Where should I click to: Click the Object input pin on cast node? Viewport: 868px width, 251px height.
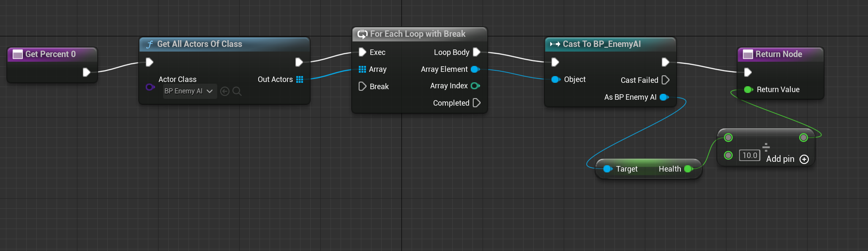point(556,79)
